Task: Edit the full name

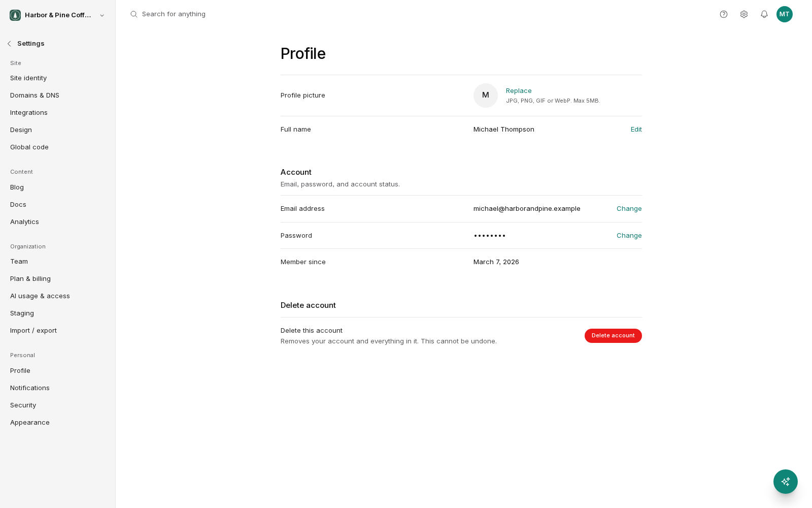Action: [636, 130]
